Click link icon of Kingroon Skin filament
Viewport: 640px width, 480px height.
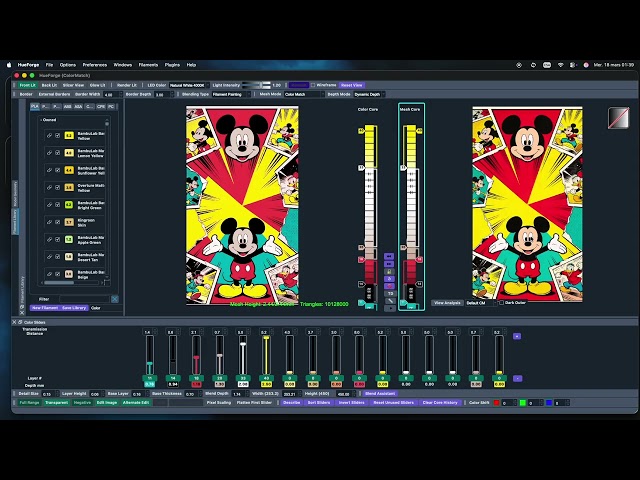tap(49, 222)
